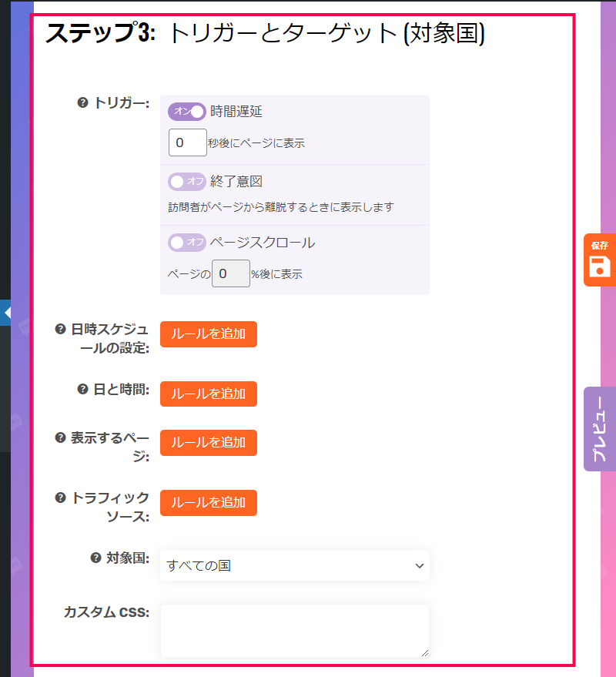Turn off the 時間遅延 toggle
This screenshot has height=677, width=616.
pos(187,112)
